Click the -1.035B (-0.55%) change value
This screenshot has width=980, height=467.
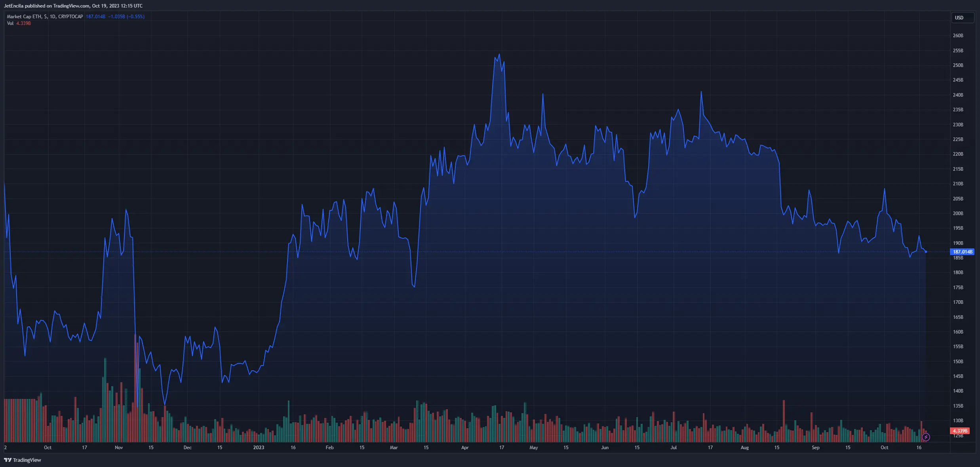(126, 17)
